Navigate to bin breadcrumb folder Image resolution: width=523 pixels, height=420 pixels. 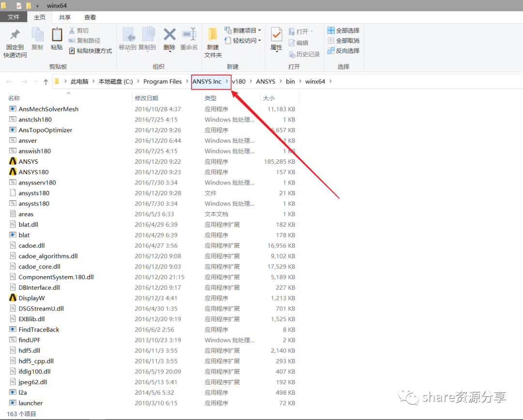[290, 81]
